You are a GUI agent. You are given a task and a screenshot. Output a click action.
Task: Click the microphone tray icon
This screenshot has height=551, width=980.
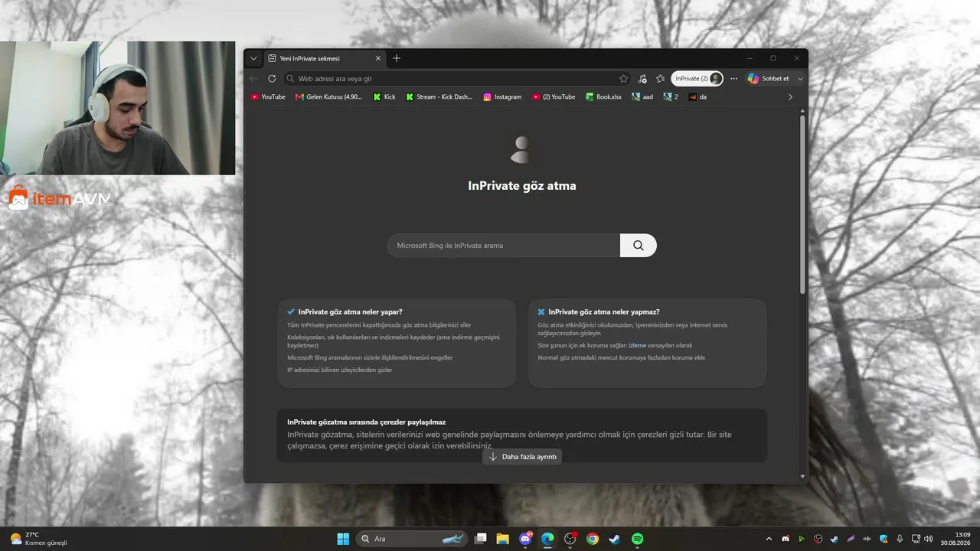(900, 539)
